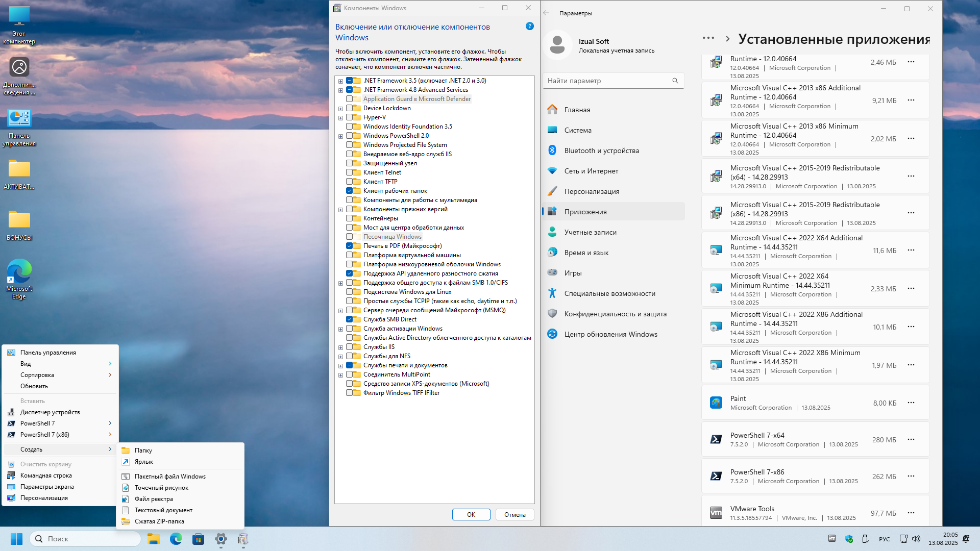Screen dimensions: 980x551
Task: Expand .NET Framework 4.8 Advanced Services node
Action: (340, 90)
